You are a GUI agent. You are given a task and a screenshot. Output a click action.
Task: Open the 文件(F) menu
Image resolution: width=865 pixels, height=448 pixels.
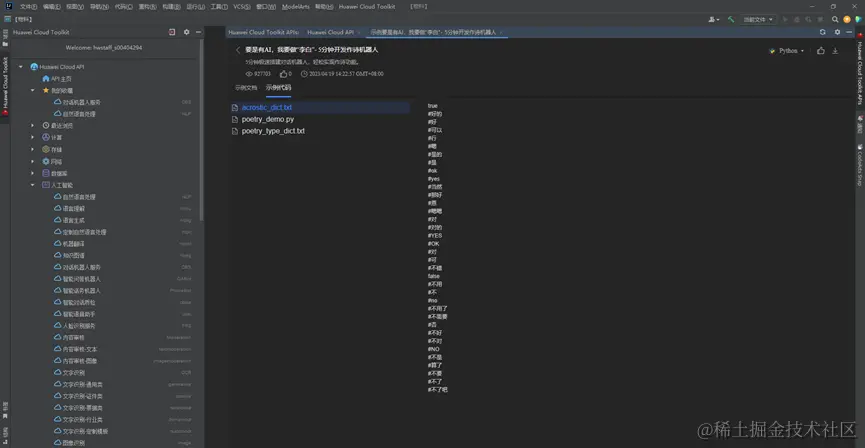coord(28,7)
